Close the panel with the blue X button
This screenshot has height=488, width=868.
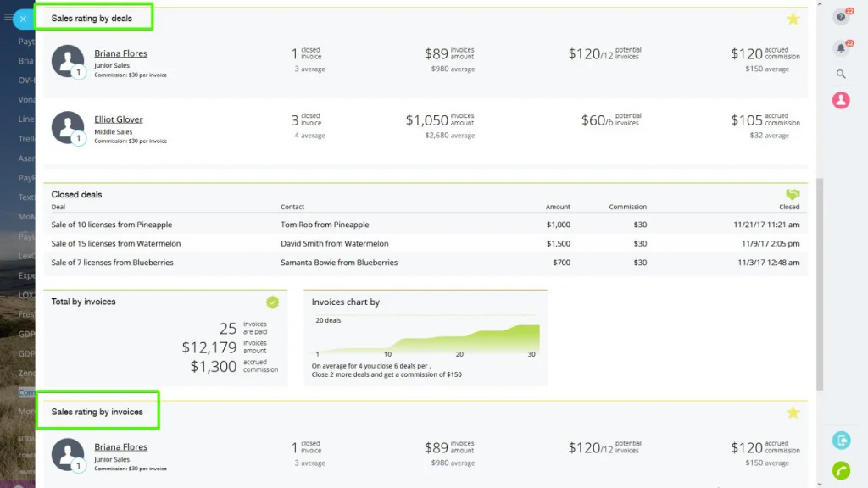tap(23, 19)
